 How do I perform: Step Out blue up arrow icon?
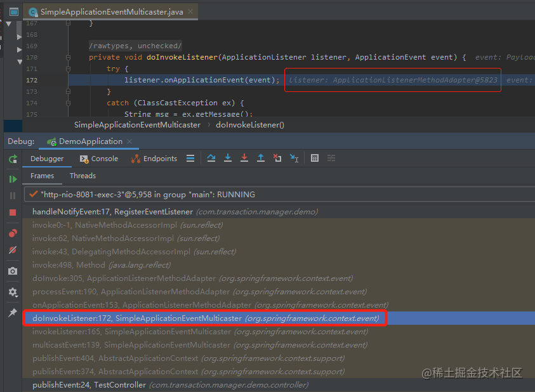[261, 158]
